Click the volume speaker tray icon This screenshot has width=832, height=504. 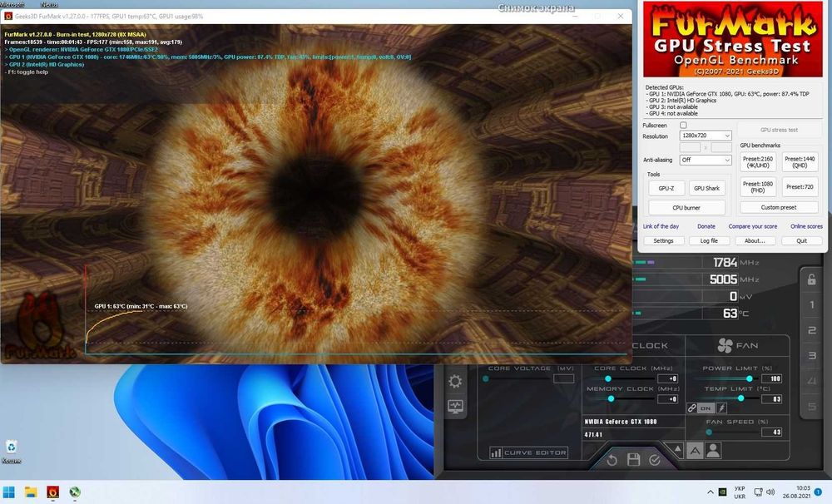pos(770,492)
